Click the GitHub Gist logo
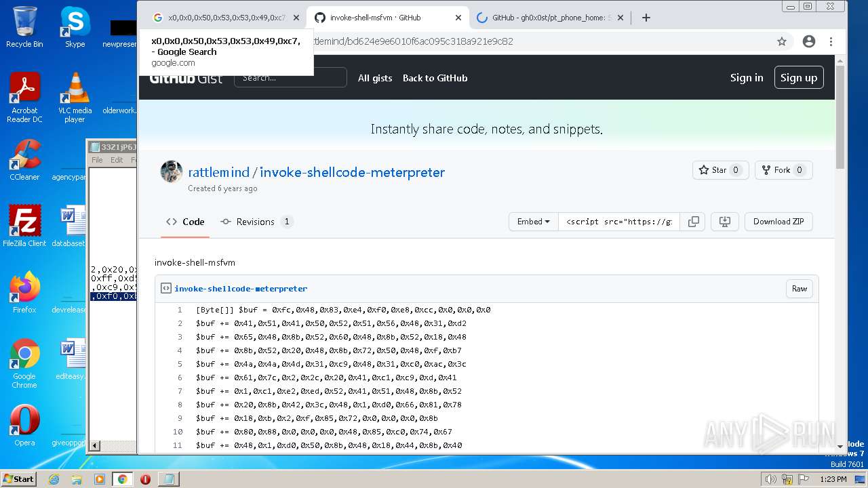 point(186,79)
